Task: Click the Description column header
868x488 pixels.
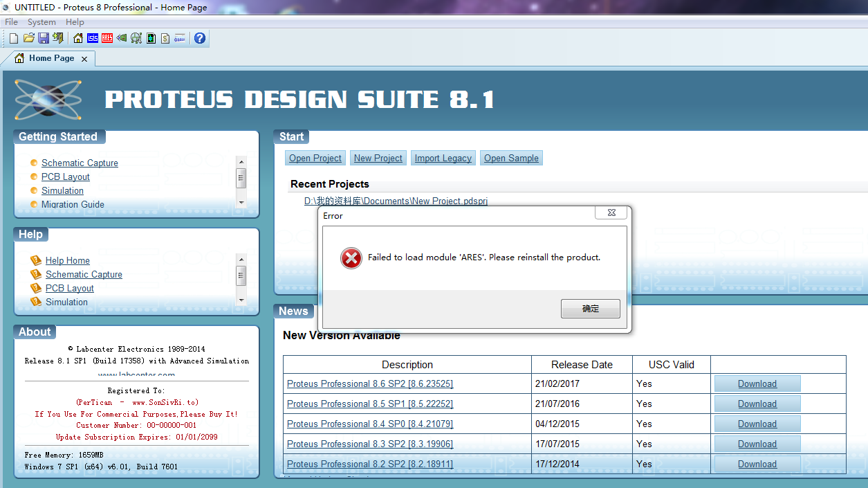Action: tap(407, 365)
